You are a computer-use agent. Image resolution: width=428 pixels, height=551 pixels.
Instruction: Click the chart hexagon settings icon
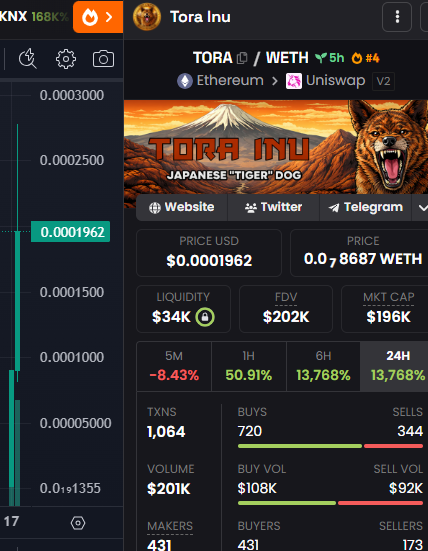pos(78,523)
